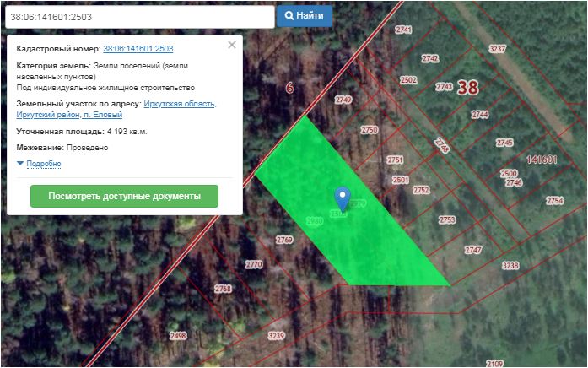Select parcel labeled 2750 on map
Screen dimensions: 588x368
point(370,130)
